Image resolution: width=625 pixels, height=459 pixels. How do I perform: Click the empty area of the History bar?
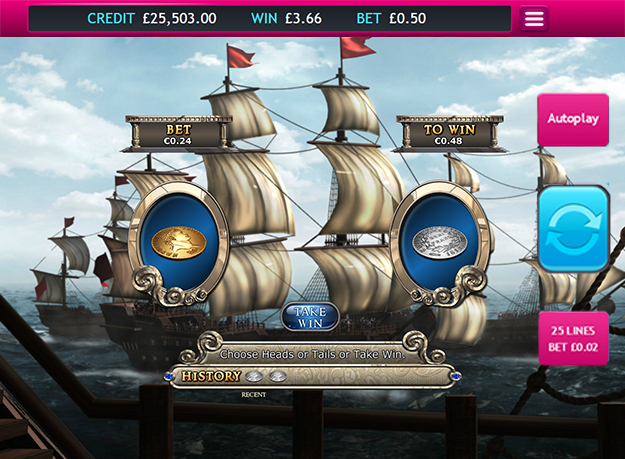pos(369,376)
